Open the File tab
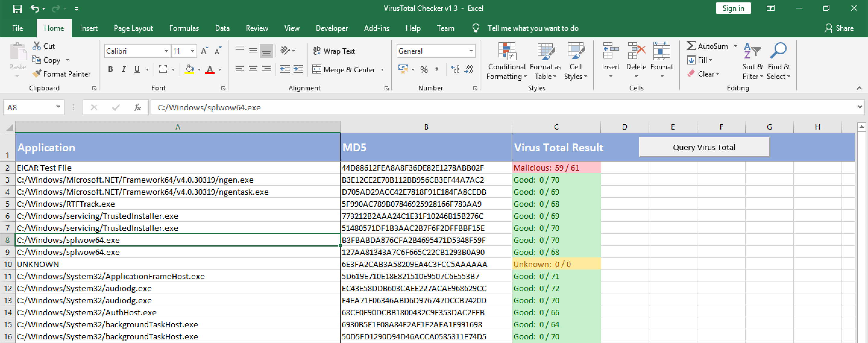This screenshot has width=868, height=343. [17, 28]
